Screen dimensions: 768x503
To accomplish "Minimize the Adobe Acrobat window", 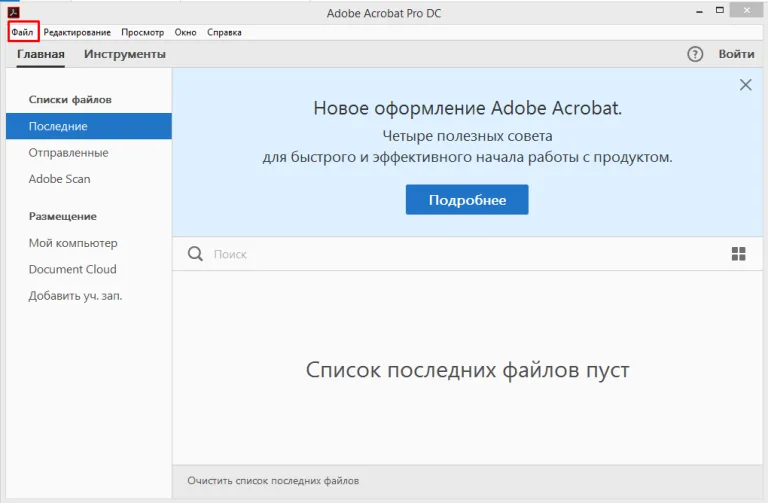I will coord(699,11).
